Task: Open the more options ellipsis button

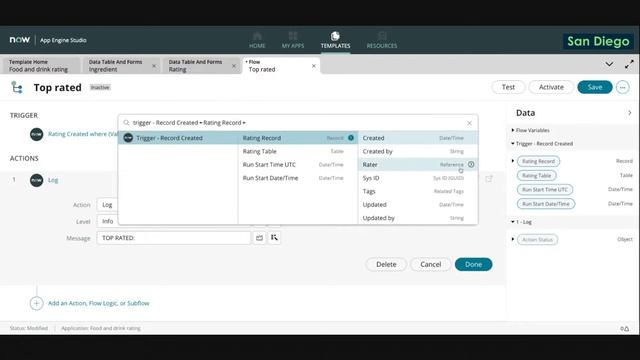Action: (x=622, y=87)
